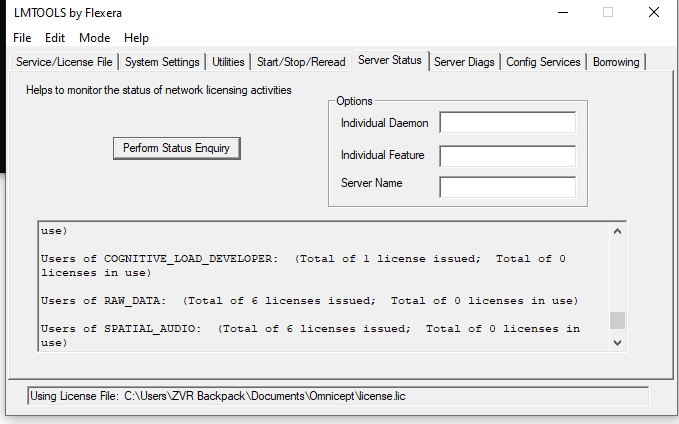Open the Edit menu
Image resolution: width=679 pixels, height=424 pixels.
pos(55,38)
